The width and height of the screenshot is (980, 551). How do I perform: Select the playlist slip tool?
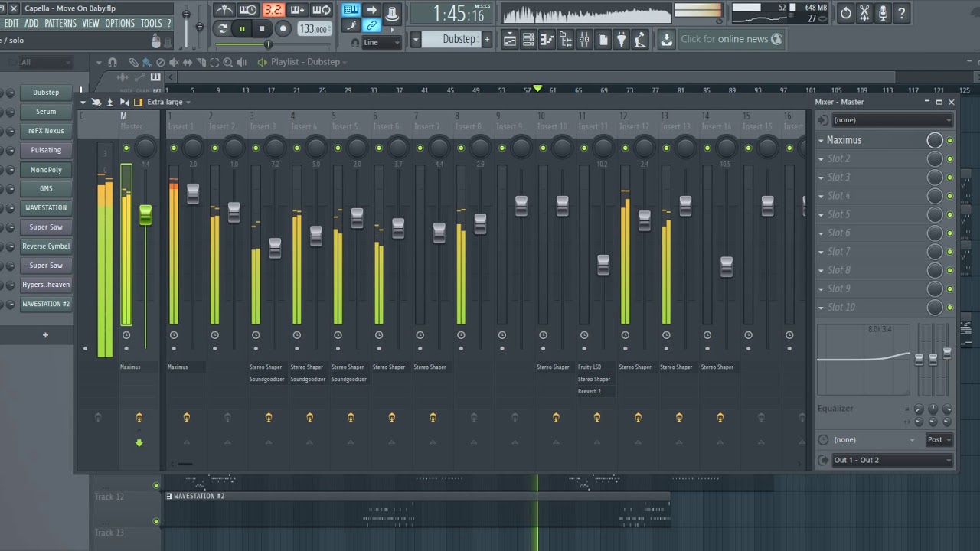(x=188, y=62)
